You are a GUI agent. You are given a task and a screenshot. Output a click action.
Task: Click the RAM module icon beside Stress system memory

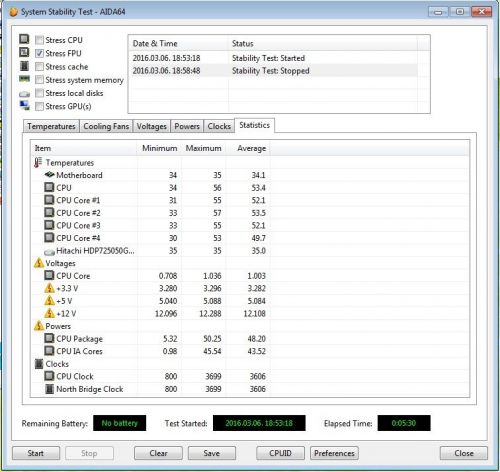(x=24, y=79)
